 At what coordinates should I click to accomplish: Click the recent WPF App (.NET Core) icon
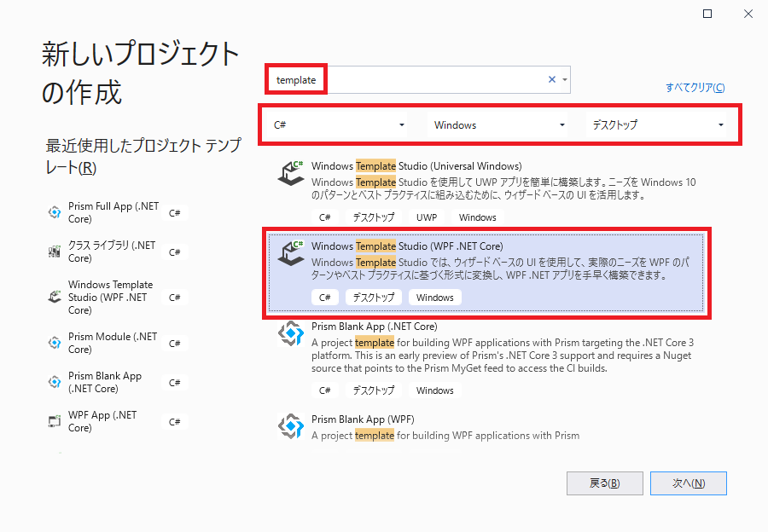coord(55,421)
